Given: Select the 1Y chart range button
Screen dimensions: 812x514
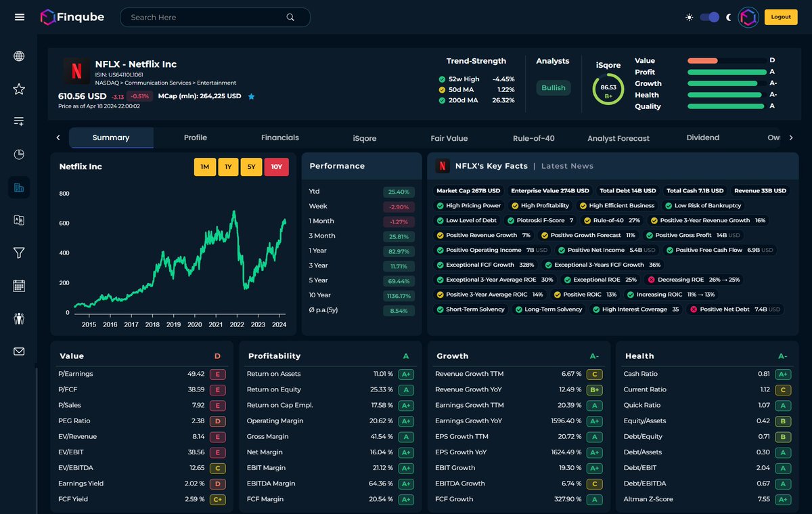Looking at the screenshot, I should tap(228, 167).
